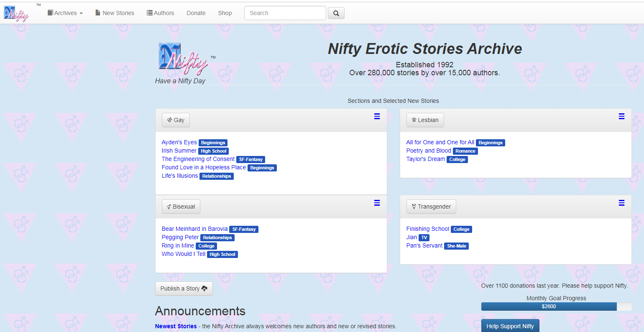Open the story Jian
The height and width of the screenshot is (332, 644).
coord(411,237)
